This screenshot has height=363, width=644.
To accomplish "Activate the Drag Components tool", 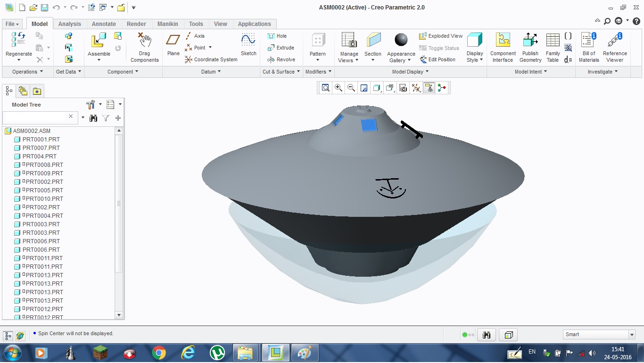I will pyautogui.click(x=145, y=47).
